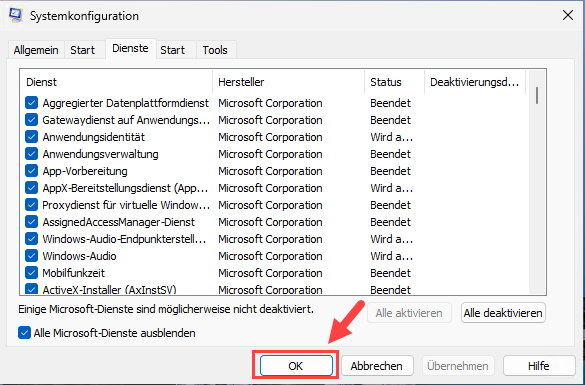This screenshot has height=385, width=585.
Task: Sort by the Dienst column header
Action: coord(116,82)
